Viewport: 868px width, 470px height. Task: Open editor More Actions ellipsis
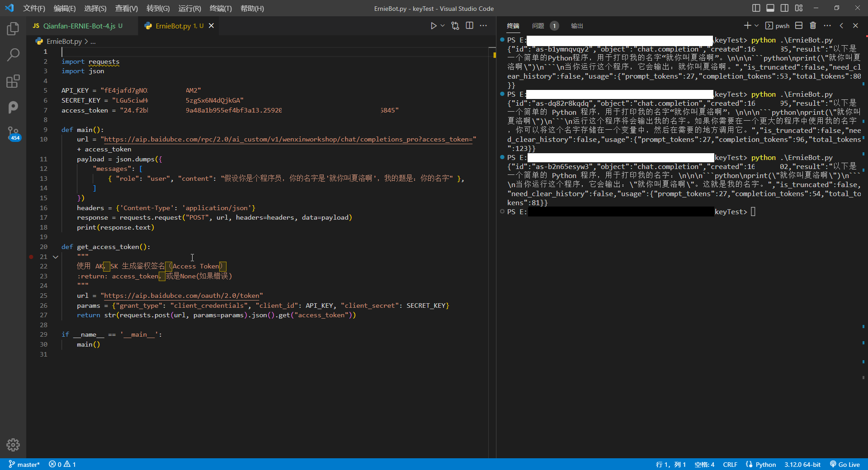[483, 26]
